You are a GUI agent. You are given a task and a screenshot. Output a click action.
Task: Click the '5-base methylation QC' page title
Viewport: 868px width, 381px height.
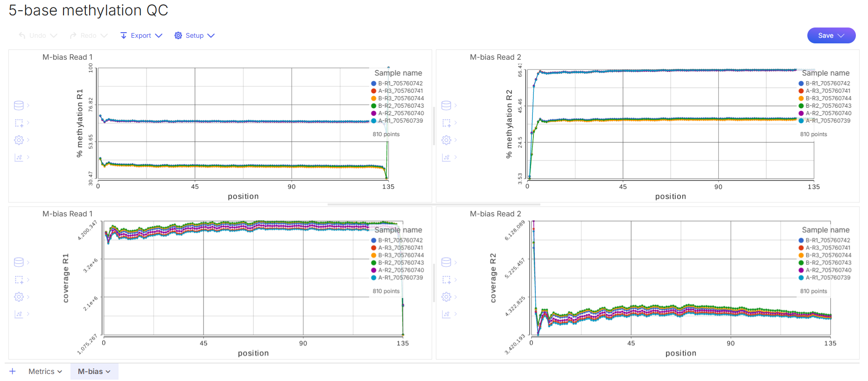click(x=88, y=10)
